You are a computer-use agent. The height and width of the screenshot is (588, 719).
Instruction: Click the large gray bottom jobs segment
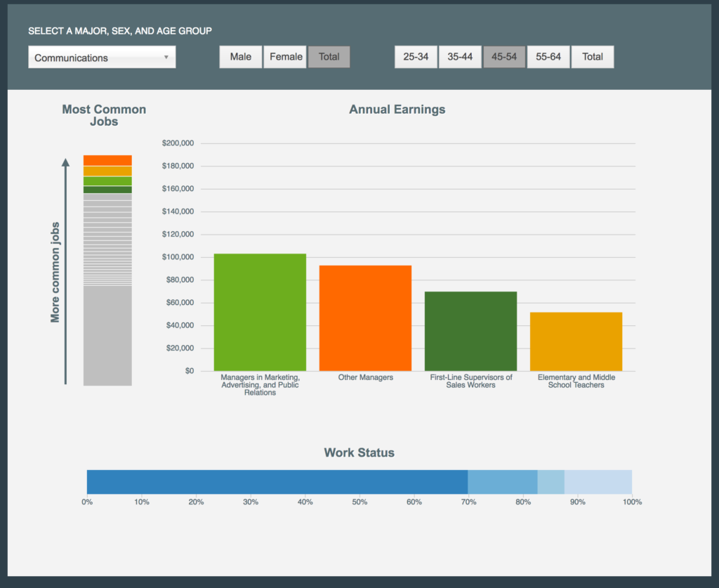(x=107, y=335)
